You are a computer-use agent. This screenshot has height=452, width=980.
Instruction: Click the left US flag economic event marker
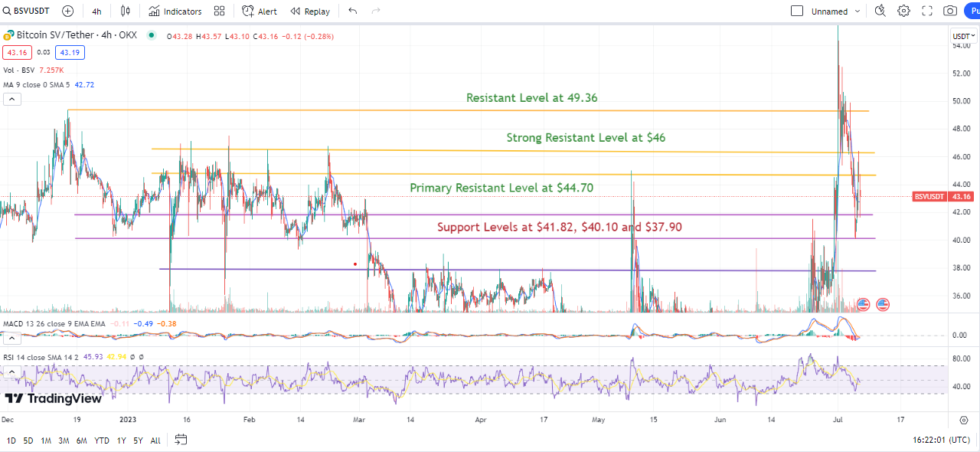864,304
